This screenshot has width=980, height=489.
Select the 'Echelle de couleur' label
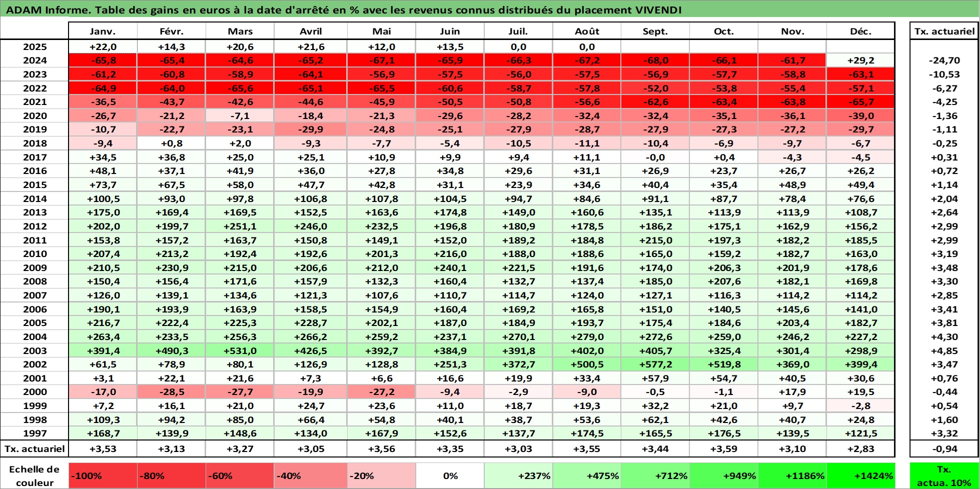pos(35,476)
